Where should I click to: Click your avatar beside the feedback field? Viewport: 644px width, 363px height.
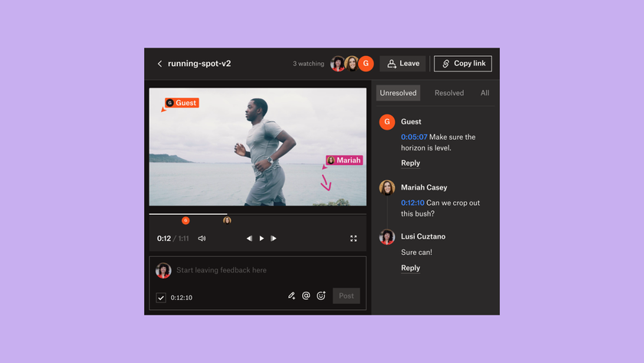[163, 270]
